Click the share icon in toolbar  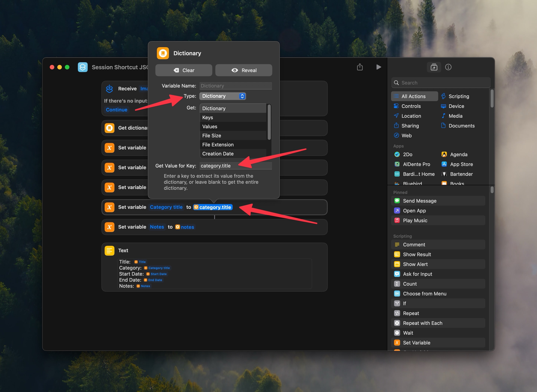(360, 67)
